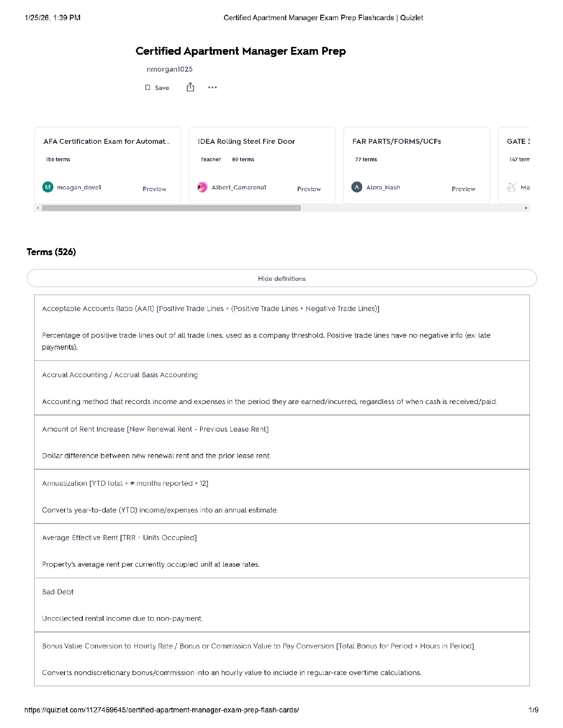Click meagan_dove1's green avatar icon

pyautogui.click(x=48, y=187)
